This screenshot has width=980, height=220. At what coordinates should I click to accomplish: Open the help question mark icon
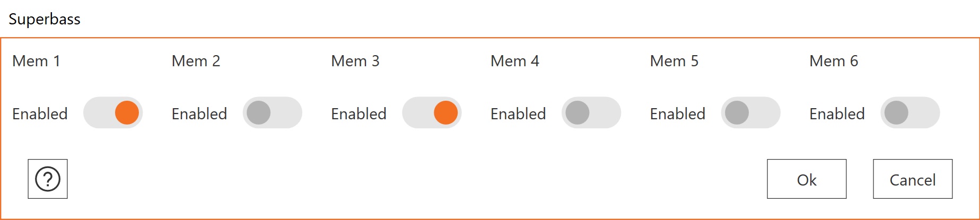pos(48,179)
